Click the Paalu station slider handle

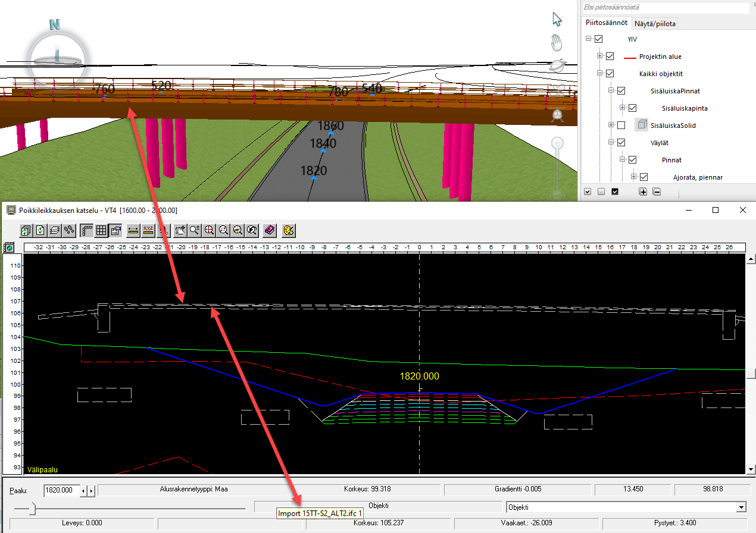33,507
